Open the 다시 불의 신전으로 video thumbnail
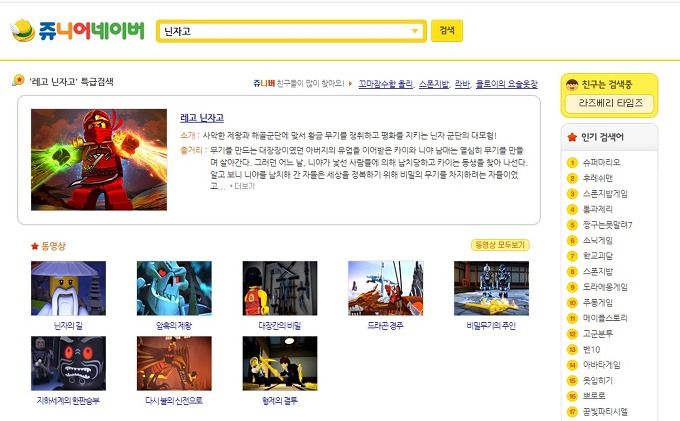680x421 pixels. point(174,363)
